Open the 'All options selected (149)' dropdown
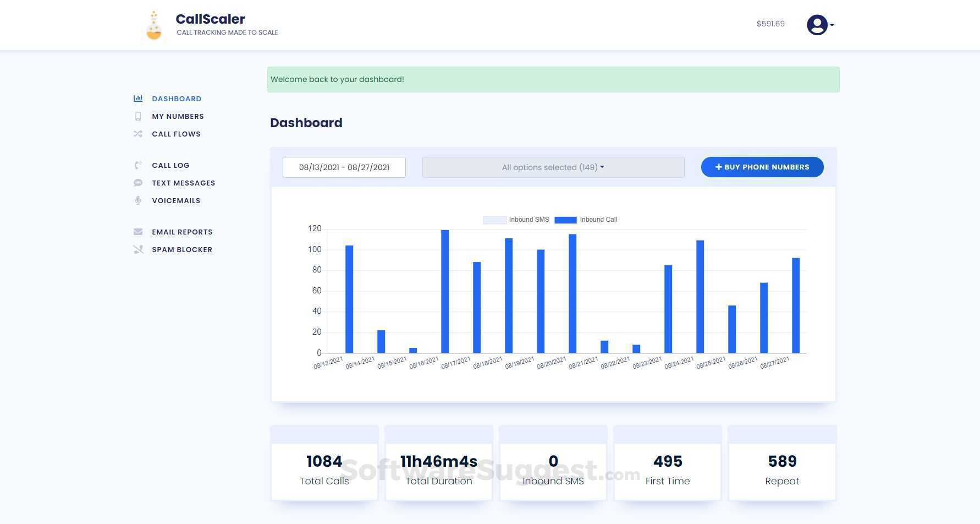The width and height of the screenshot is (980, 524). (552, 167)
